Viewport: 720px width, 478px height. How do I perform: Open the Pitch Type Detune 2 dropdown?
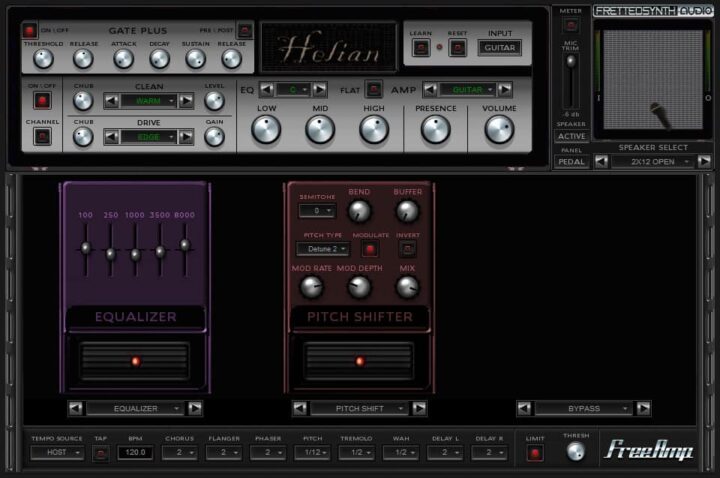(324, 248)
